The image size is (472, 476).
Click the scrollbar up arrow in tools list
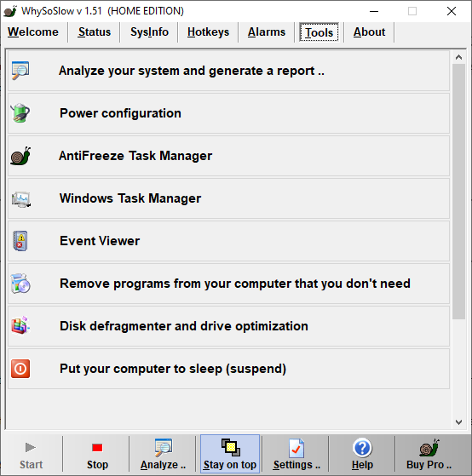coord(458,57)
